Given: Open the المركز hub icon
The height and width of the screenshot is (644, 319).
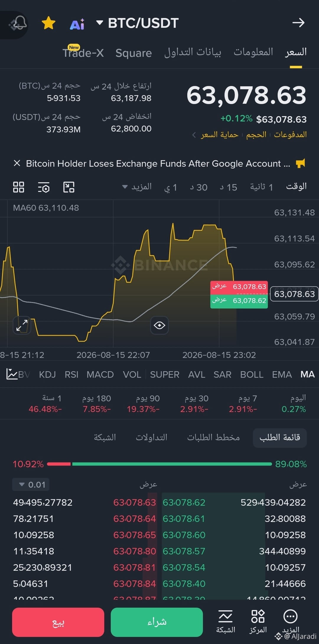Looking at the screenshot, I should [258, 622].
